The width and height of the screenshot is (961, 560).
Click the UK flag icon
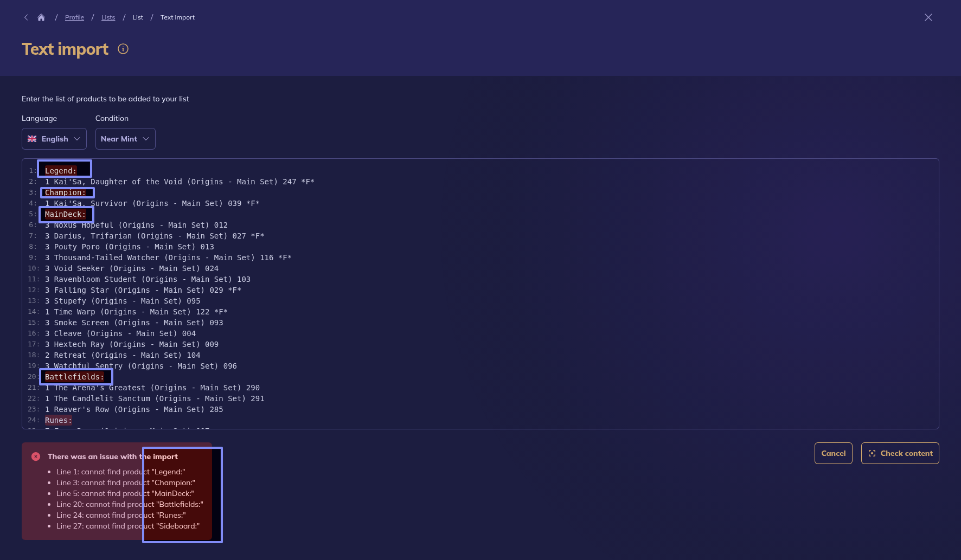point(32,139)
